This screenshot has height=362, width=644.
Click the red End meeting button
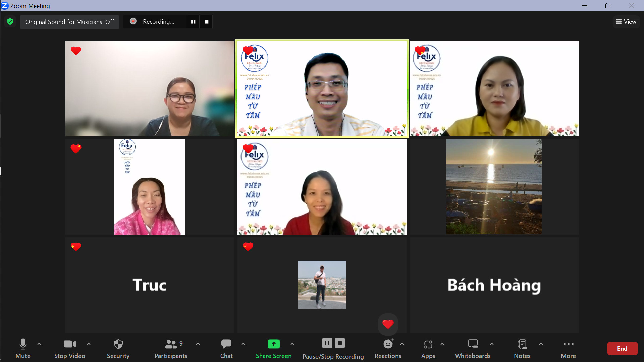(x=622, y=349)
